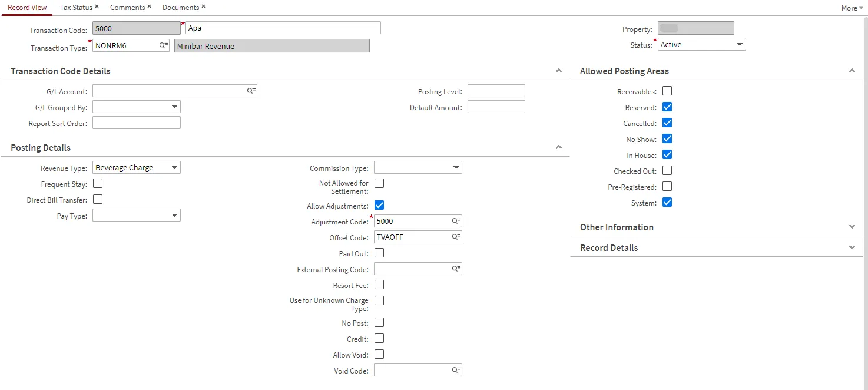868x390 pixels.
Task: Tick the Resort Fee checkbox
Action: pyautogui.click(x=379, y=285)
